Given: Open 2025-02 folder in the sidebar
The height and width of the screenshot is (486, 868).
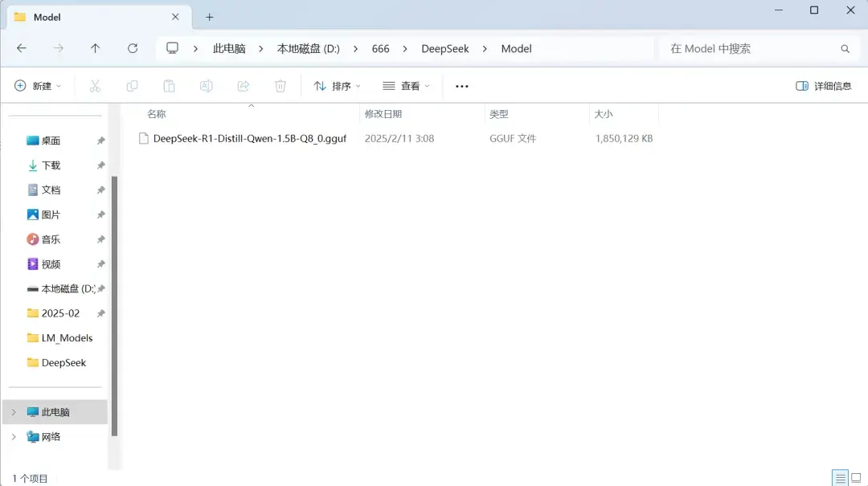Looking at the screenshot, I should tap(60, 313).
